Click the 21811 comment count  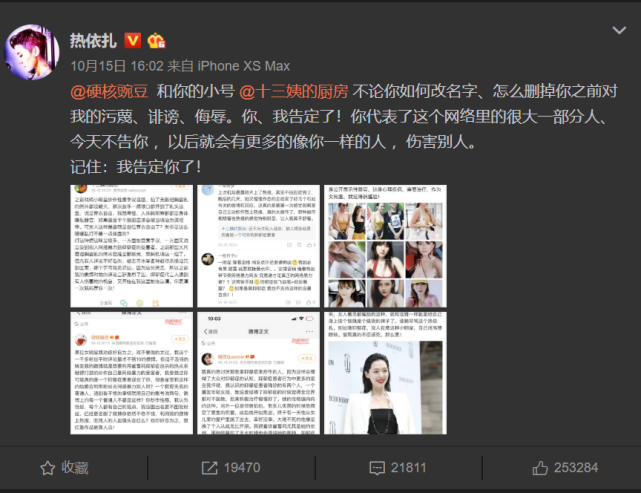[x=408, y=468]
